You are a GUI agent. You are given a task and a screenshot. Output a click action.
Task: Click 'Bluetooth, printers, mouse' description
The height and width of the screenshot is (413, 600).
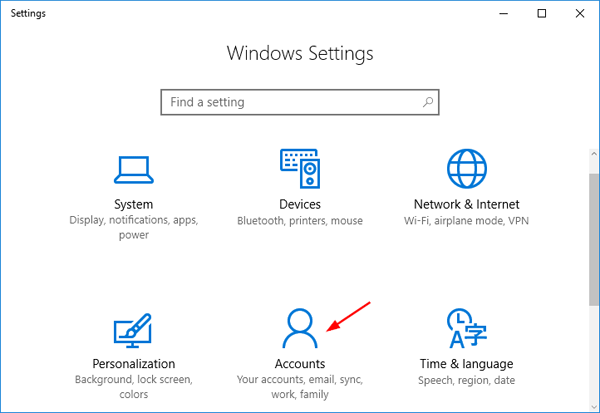pos(300,221)
